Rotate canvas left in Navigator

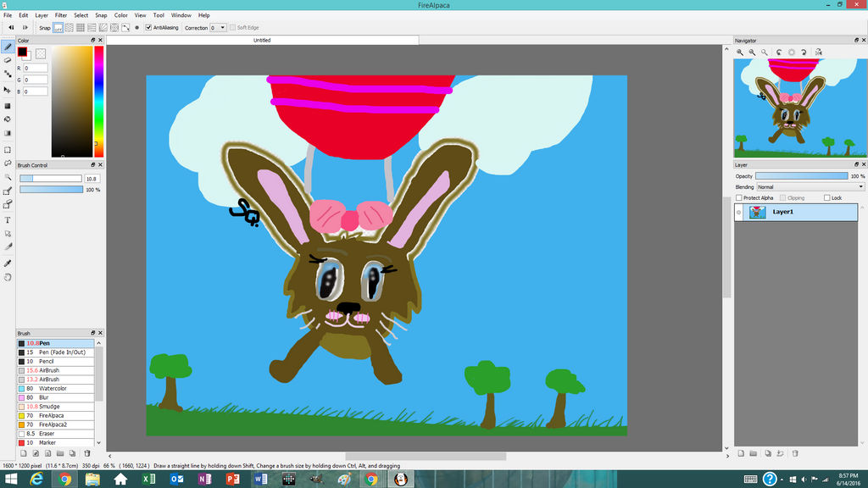tap(779, 52)
